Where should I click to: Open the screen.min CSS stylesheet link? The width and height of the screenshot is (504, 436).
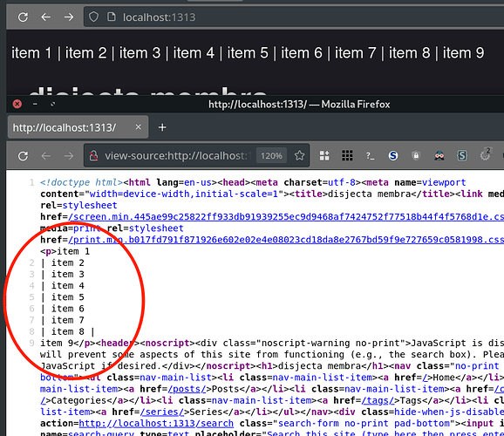286,217
